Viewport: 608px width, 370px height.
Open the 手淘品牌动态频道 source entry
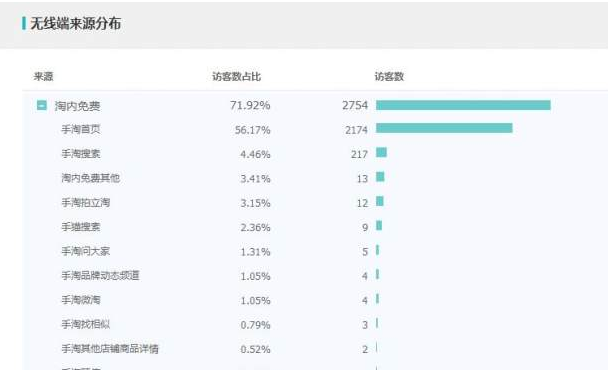[100, 275]
